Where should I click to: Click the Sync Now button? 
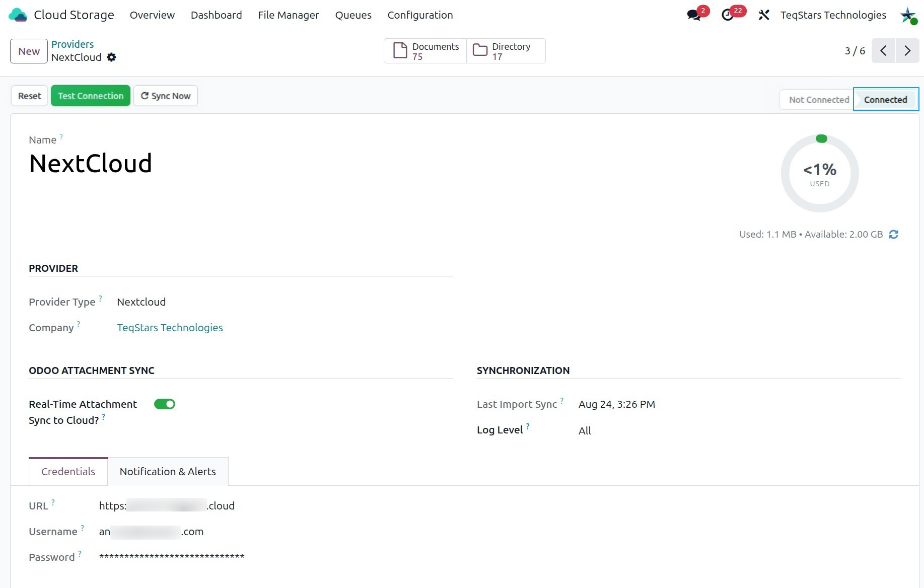point(166,96)
